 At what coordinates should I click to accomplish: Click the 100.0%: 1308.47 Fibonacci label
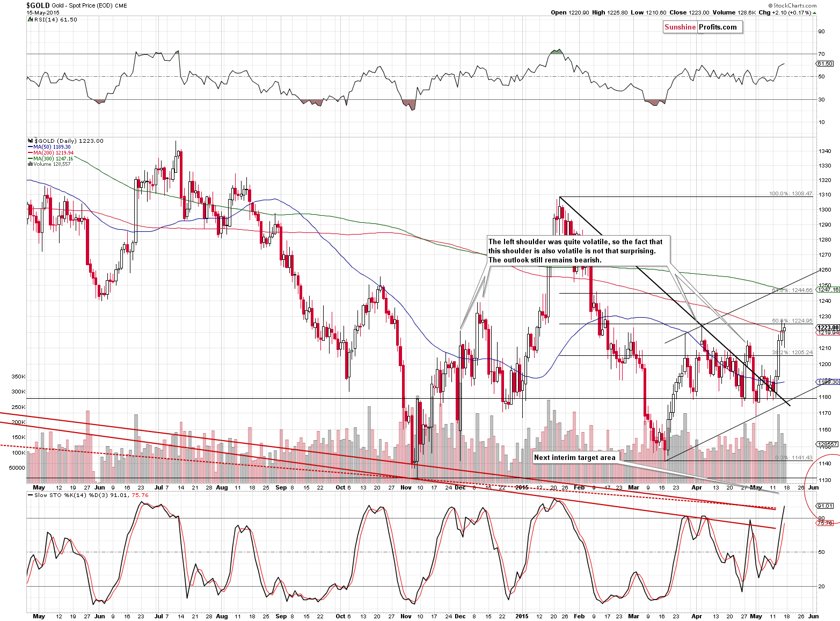[791, 194]
